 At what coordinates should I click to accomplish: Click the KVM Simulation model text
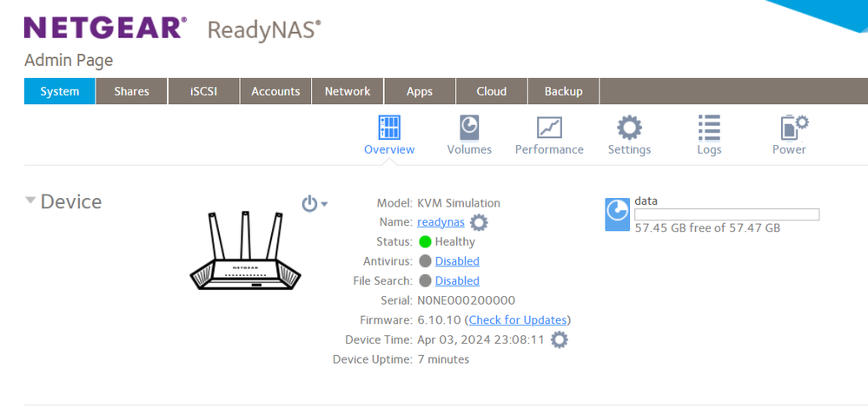(459, 203)
